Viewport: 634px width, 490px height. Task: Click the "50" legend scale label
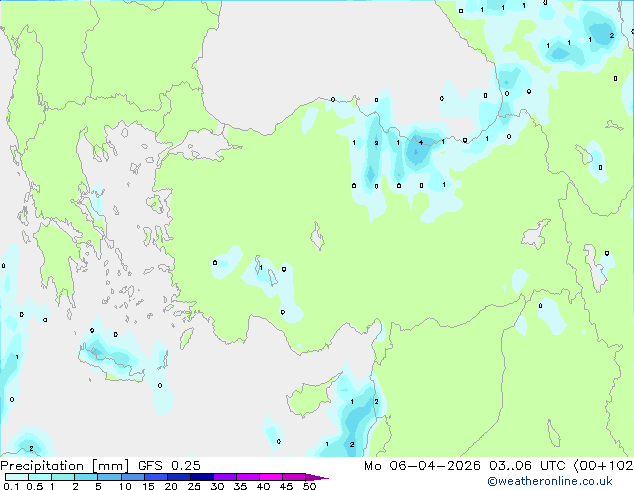[x=310, y=486]
